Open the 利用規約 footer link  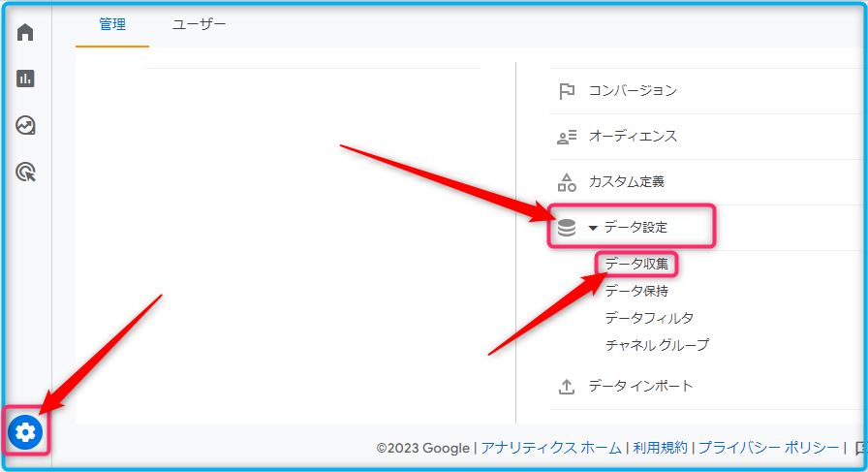660,448
